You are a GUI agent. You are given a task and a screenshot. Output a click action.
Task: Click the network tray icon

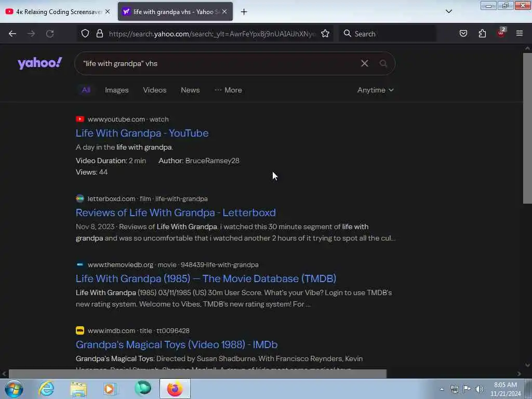(x=455, y=389)
